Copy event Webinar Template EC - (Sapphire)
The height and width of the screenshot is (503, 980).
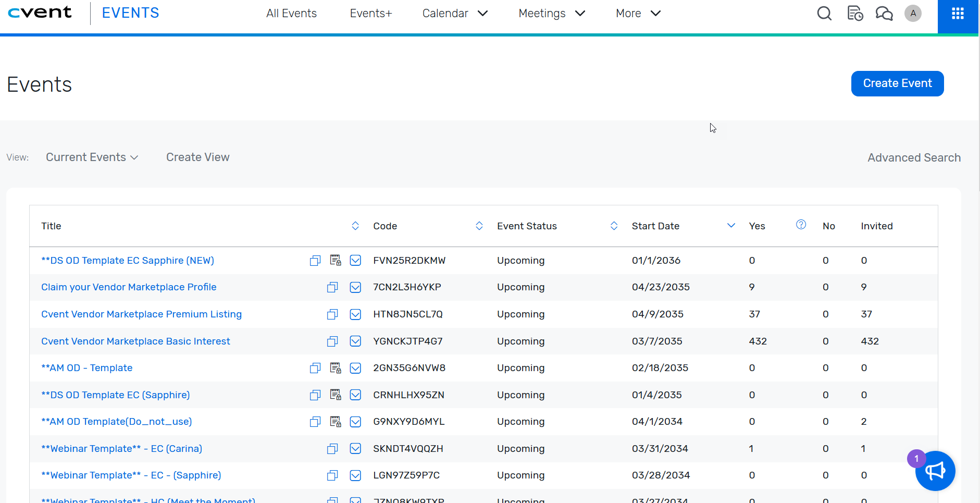click(332, 475)
